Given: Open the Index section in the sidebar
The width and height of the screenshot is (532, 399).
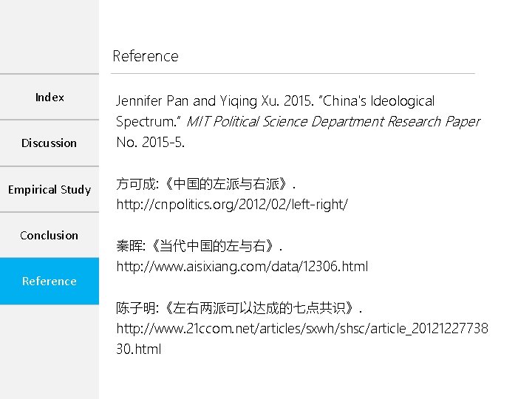Looking at the screenshot, I should point(50,98).
